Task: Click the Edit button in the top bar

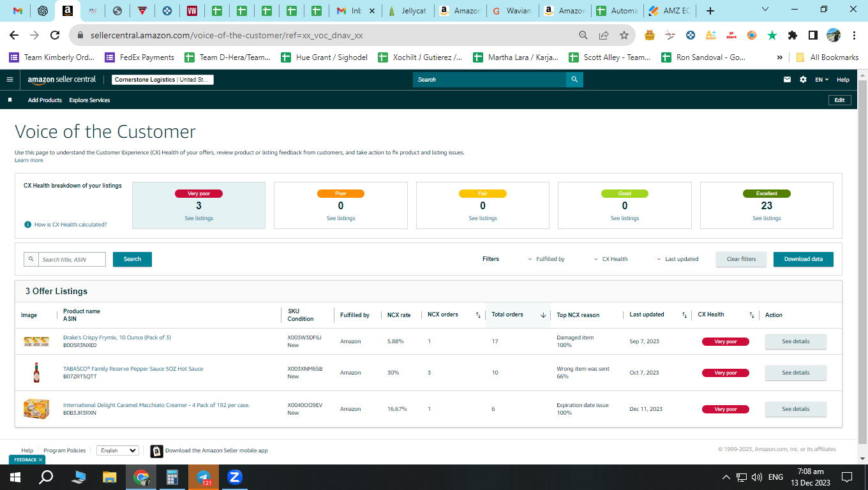Action: click(839, 100)
